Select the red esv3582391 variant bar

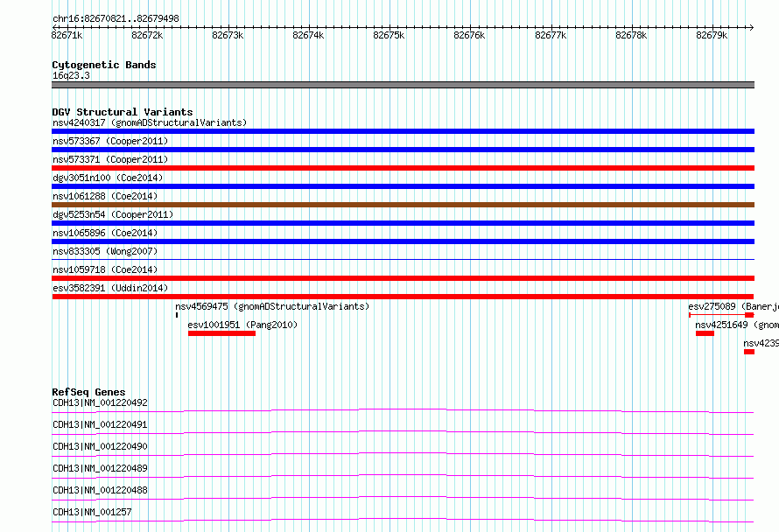(403, 297)
